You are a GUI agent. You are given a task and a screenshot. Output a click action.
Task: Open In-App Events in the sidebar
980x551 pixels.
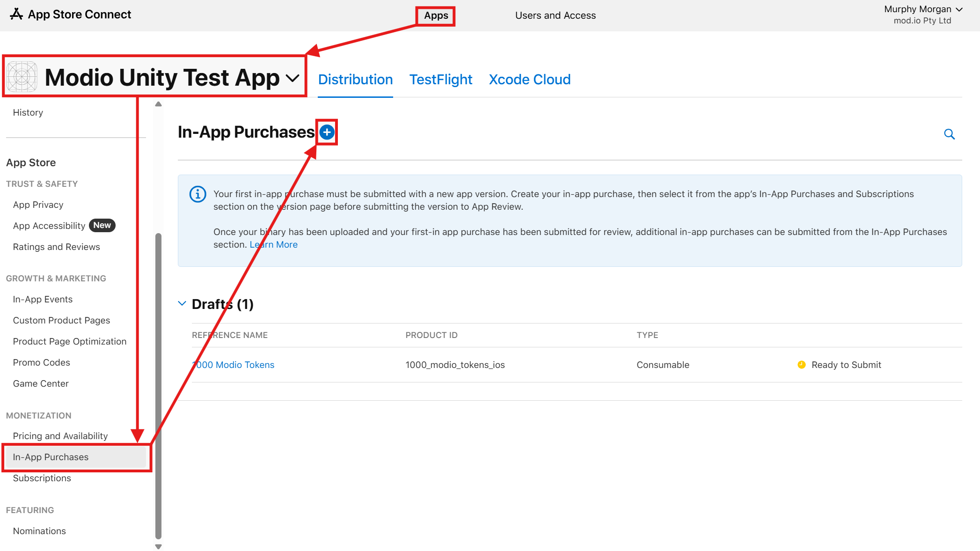coord(43,299)
